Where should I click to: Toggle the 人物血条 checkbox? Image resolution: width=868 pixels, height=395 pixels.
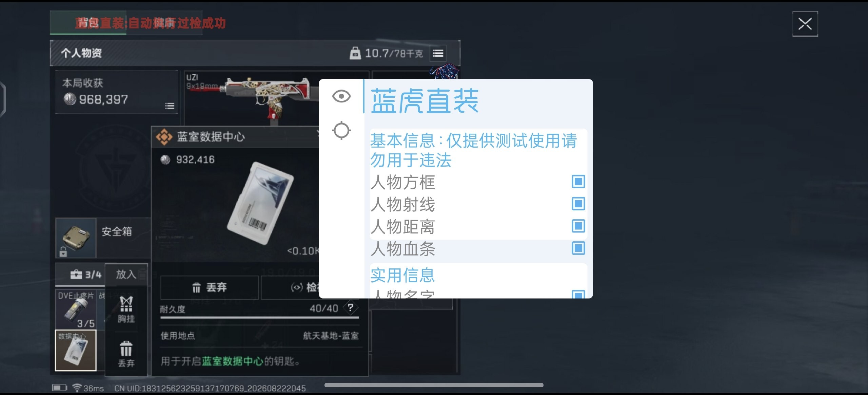click(x=578, y=248)
